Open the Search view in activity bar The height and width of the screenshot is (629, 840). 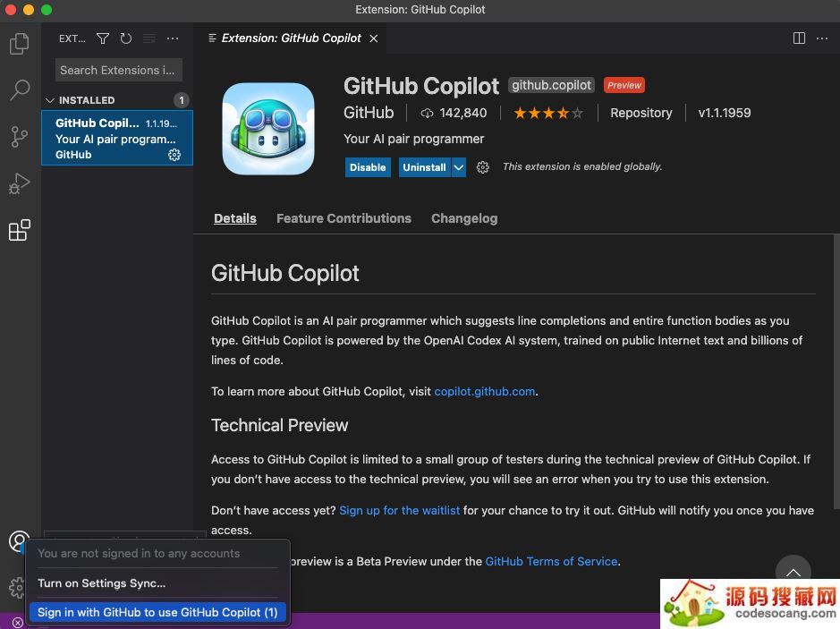coord(19,90)
